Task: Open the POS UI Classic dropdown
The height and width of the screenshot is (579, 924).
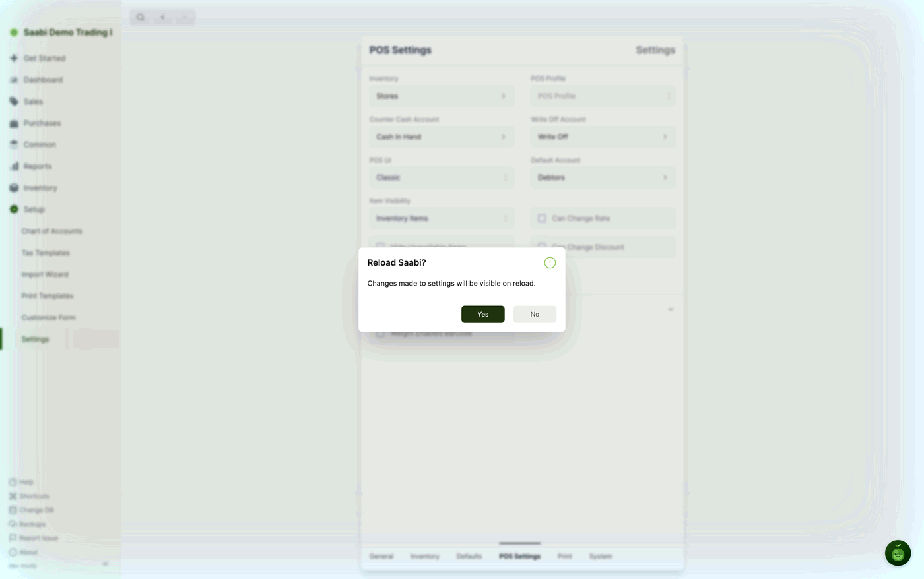Action: tap(442, 177)
